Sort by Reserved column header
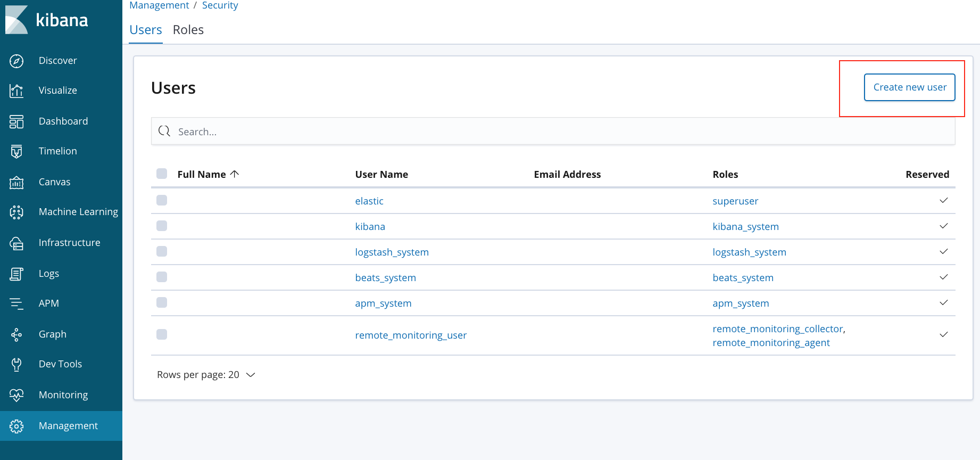 927,175
